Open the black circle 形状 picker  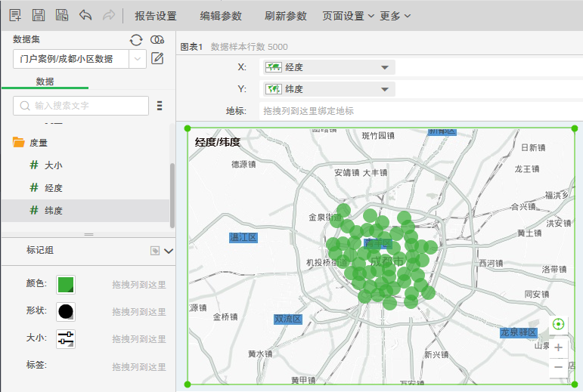point(66,312)
